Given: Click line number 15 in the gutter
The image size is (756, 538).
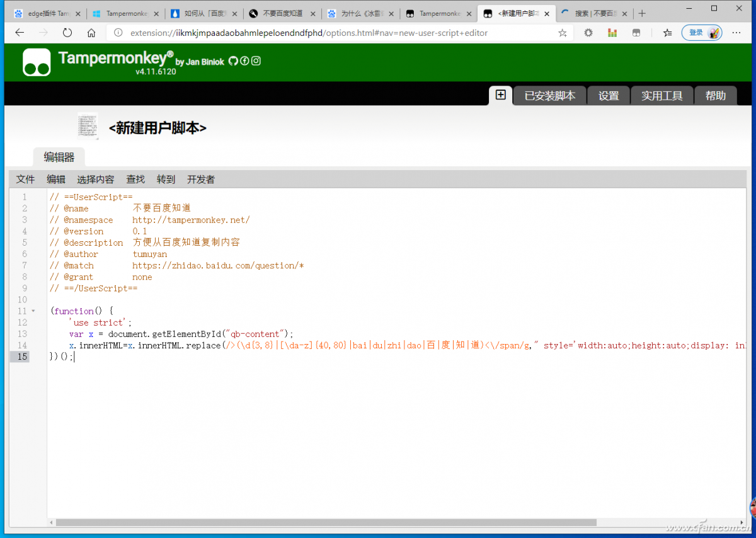Looking at the screenshot, I should 23,357.
